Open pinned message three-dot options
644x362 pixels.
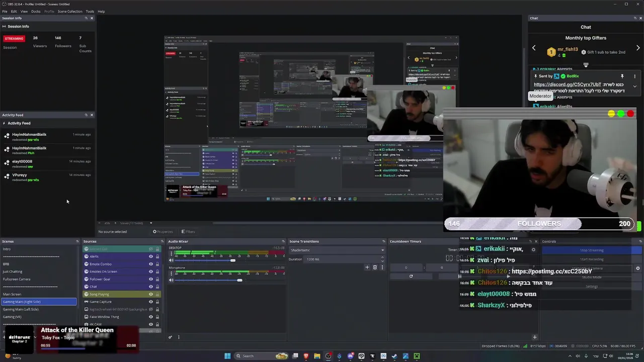pyautogui.click(x=634, y=76)
